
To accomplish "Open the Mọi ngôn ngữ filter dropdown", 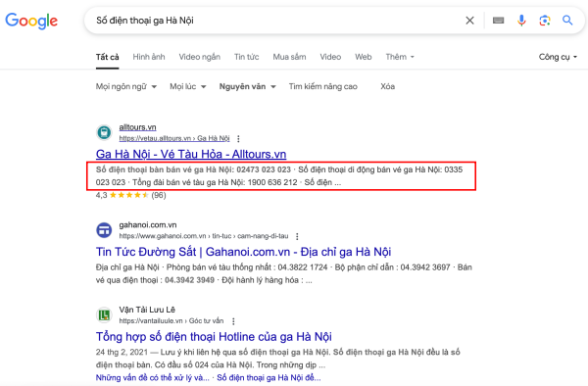I will tap(126, 86).
